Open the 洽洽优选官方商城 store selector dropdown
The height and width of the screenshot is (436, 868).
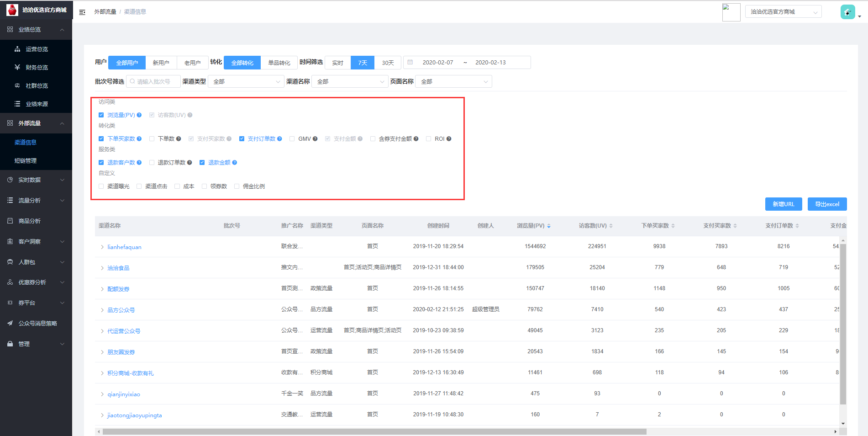783,12
